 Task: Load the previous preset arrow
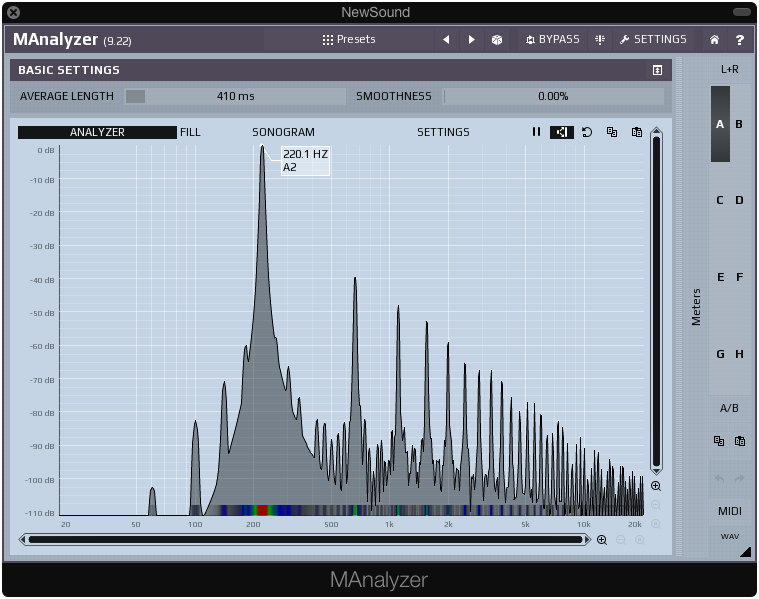pyautogui.click(x=446, y=39)
